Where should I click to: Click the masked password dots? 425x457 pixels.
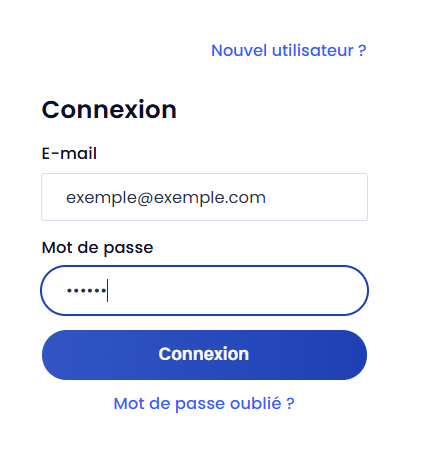click(x=86, y=291)
